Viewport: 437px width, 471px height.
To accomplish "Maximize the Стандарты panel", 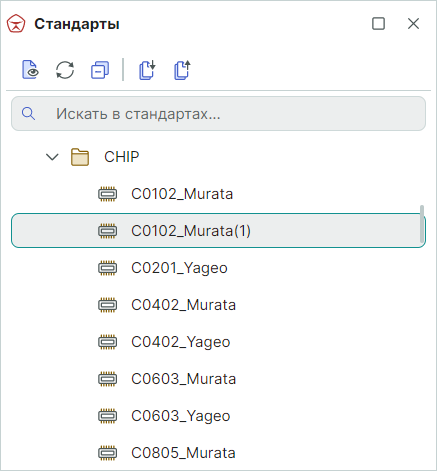I will click(x=378, y=24).
